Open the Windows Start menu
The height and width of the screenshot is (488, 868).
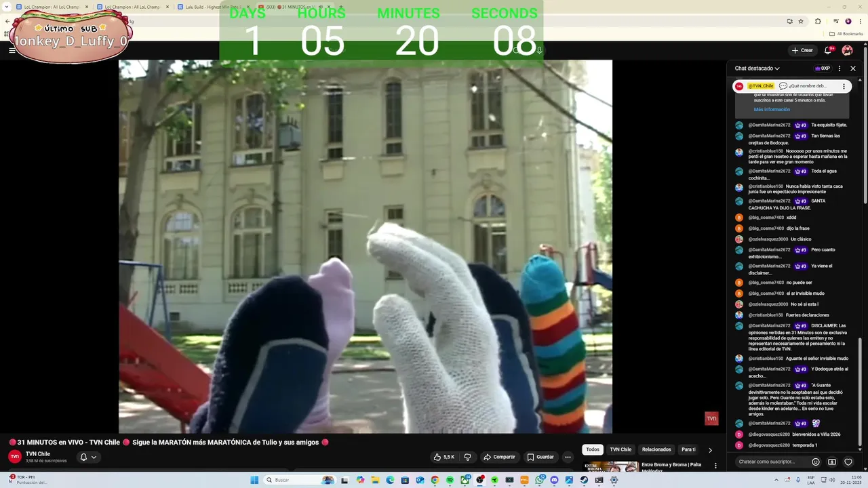pyautogui.click(x=254, y=480)
